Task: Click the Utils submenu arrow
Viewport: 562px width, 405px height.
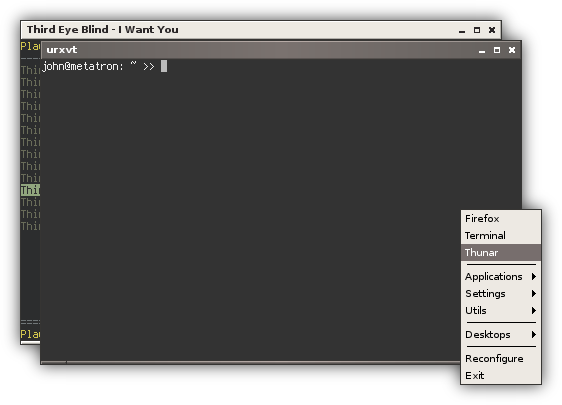Action: (x=534, y=310)
